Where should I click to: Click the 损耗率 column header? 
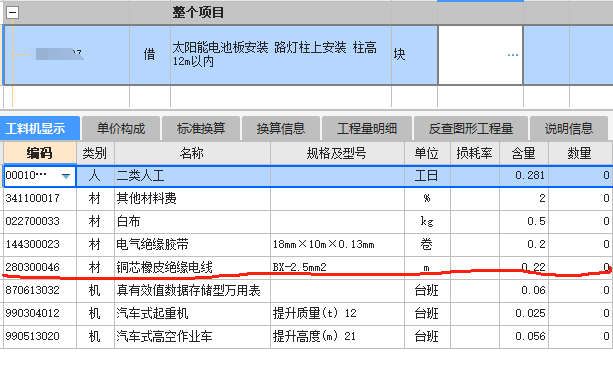pos(475,153)
